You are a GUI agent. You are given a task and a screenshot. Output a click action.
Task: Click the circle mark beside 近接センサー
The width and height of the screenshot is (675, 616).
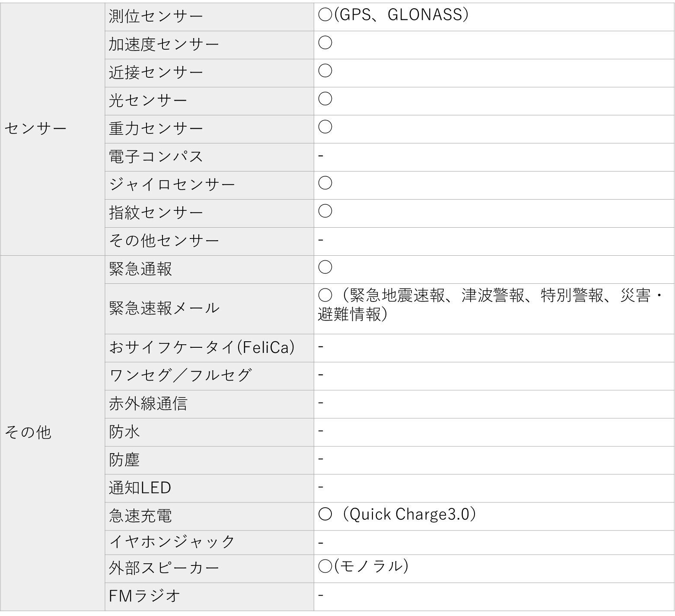[x=325, y=71]
